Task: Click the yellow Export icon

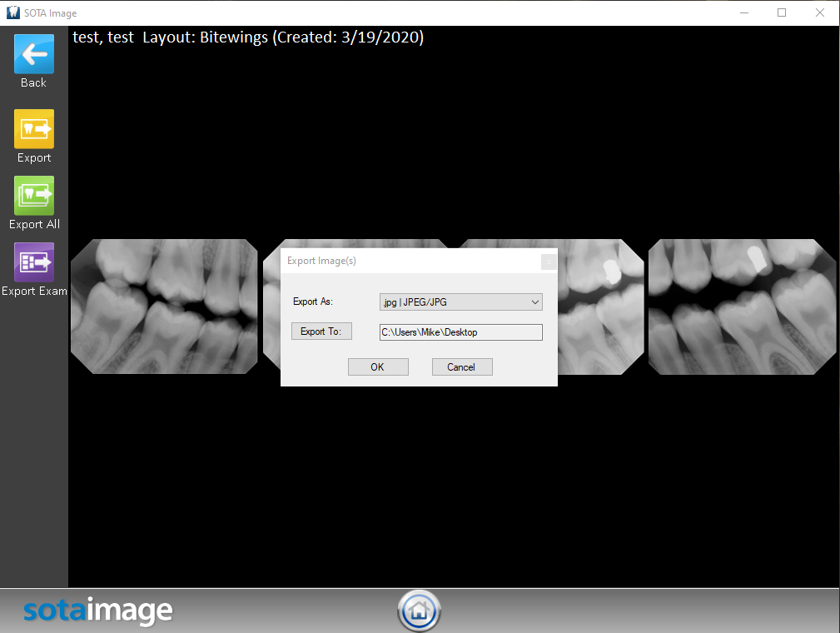Action: [x=34, y=129]
